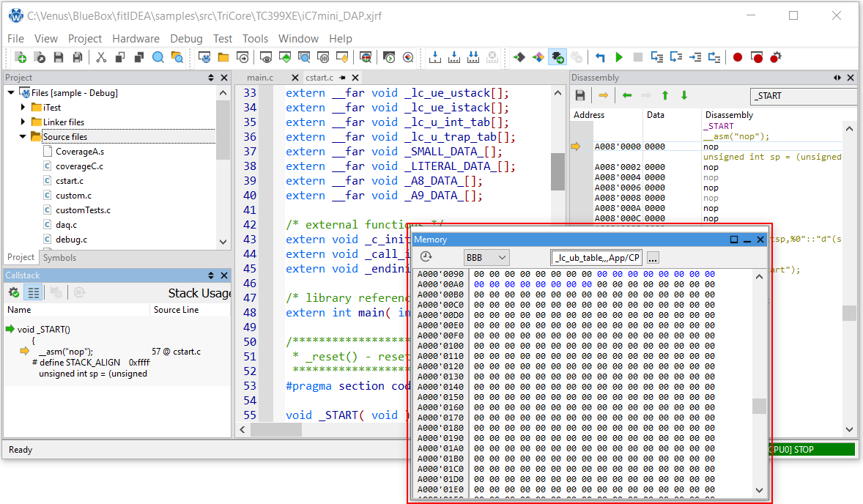863x504 pixels.
Task: Click the green up arrow in Disassembly
Action: pos(665,95)
